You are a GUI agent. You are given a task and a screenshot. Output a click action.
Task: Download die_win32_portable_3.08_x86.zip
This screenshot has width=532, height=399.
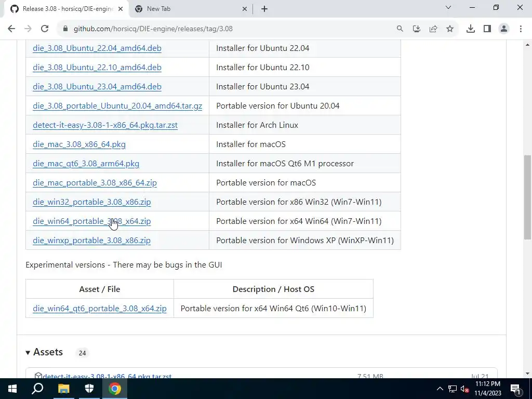point(91,202)
